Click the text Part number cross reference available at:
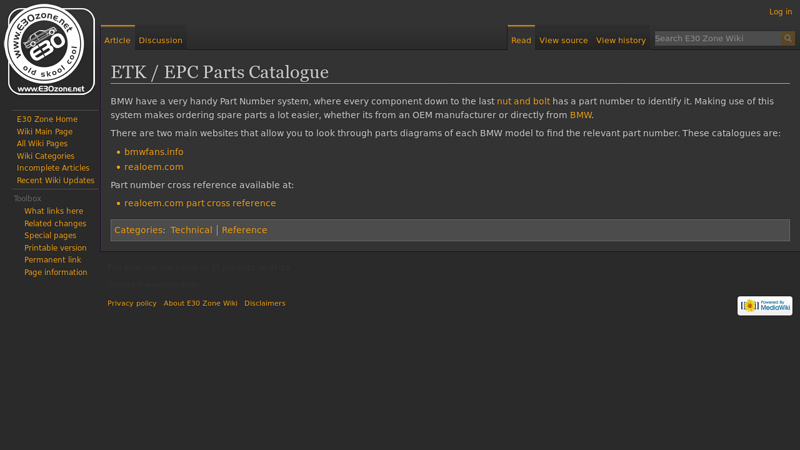Image resolution: width=800 pixels, height=450 pixels. click(202, 185)
